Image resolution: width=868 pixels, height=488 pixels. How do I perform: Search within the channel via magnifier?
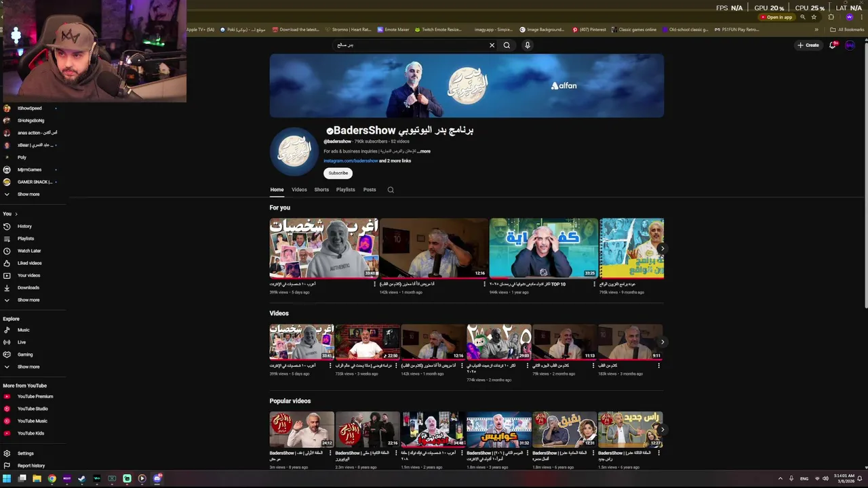coord(391,190)
